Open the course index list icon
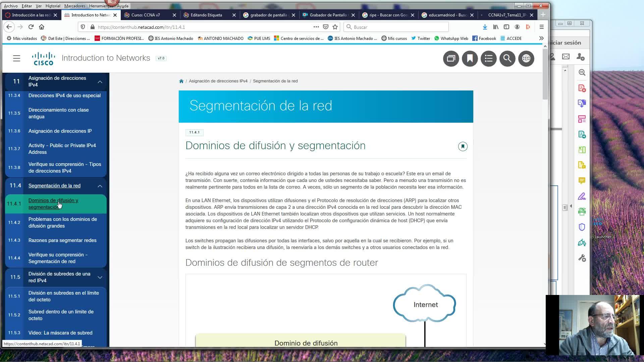Viewport: 644px width, 362px height. click(x=488, y=59)
